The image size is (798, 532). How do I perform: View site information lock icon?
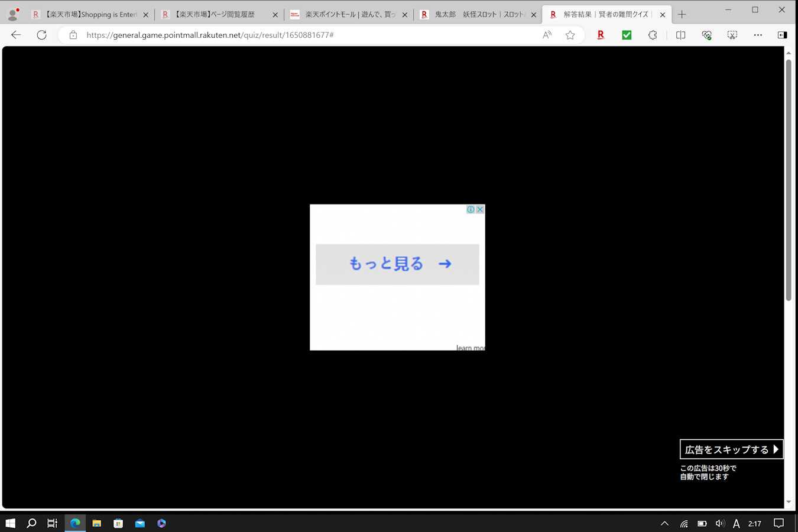(73, 35)
